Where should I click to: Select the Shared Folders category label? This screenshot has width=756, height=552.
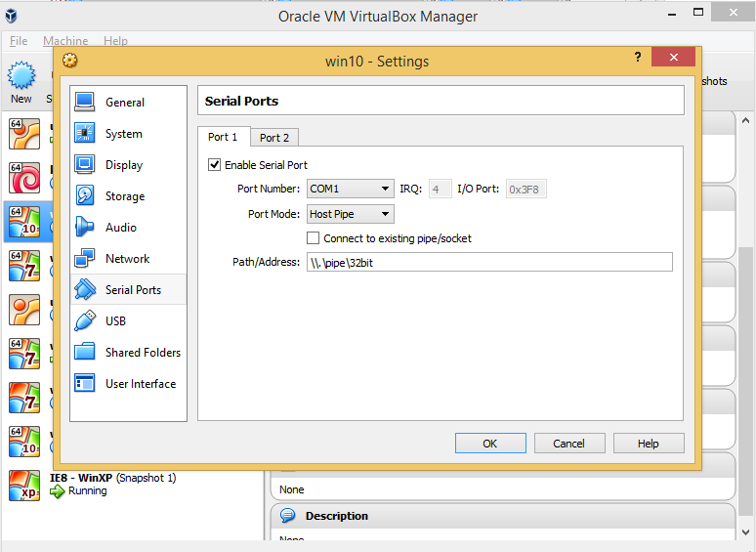[144, 353]
